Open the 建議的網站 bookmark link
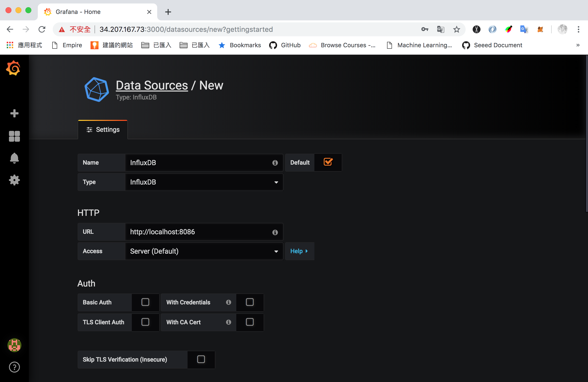The image size is (588, 382). pyautogui.click(x=112, y=45)
